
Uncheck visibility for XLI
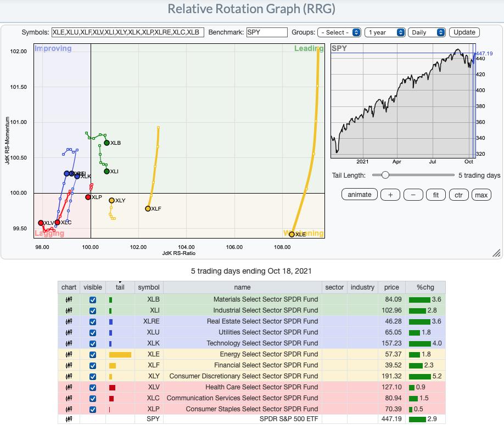[93, 311]
